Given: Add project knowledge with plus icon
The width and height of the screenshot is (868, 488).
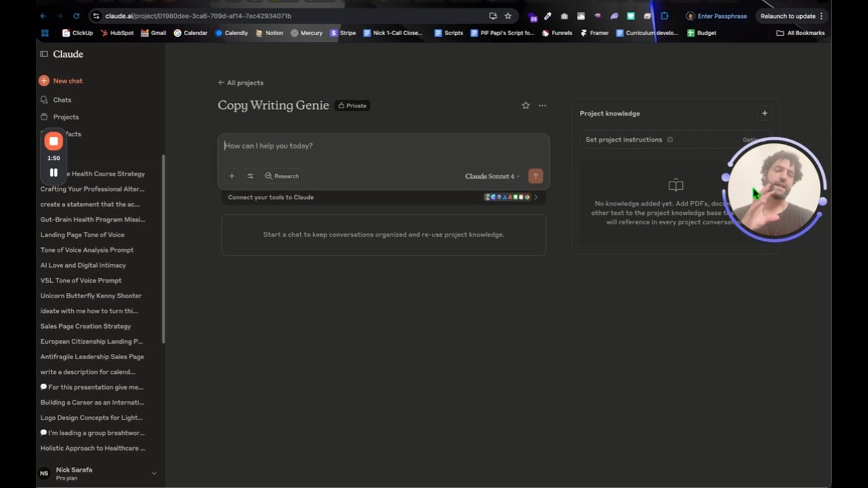Looking at the screenshot, I should (764, 114).
